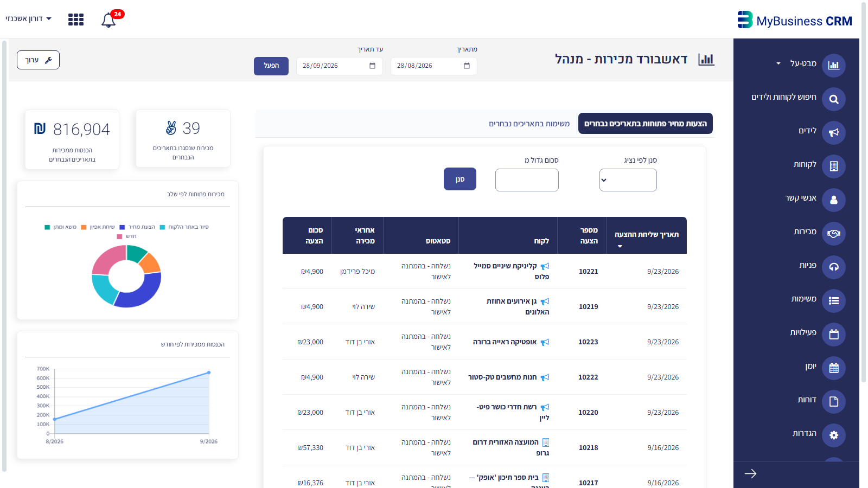The image size is (868, 488).
Task: Click the ערוך edit button
Action: pos(38,60)
